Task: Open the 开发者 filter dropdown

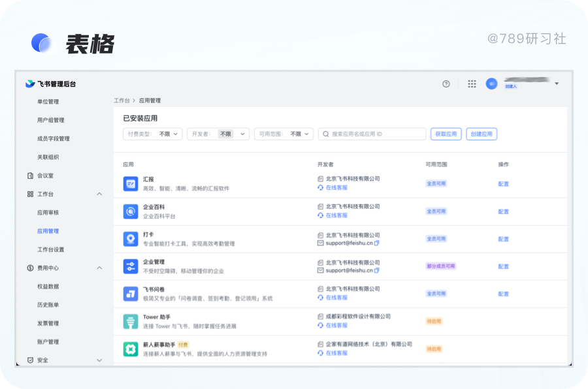Action: [x=218, y=134]
